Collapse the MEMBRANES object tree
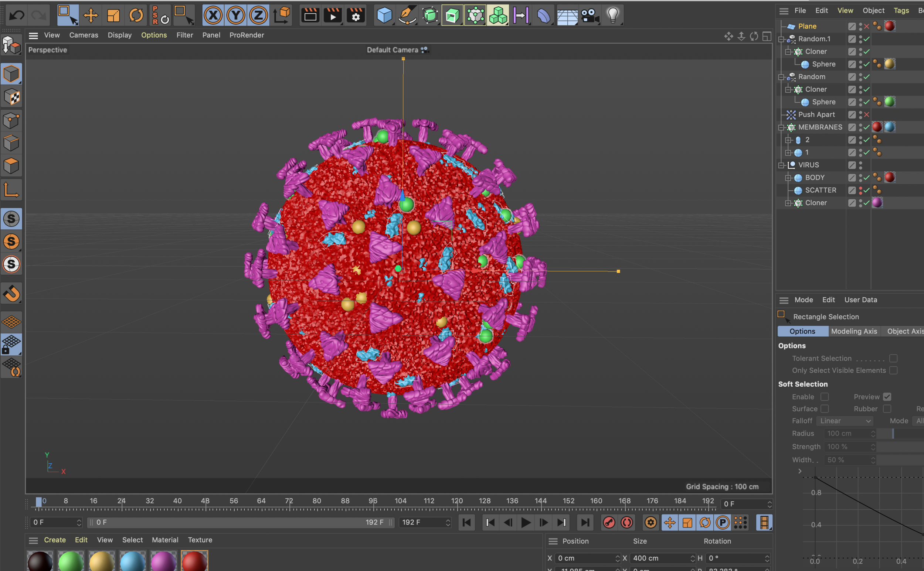The image size is (924, 571). pyautogui.click(x=781, y=128)
